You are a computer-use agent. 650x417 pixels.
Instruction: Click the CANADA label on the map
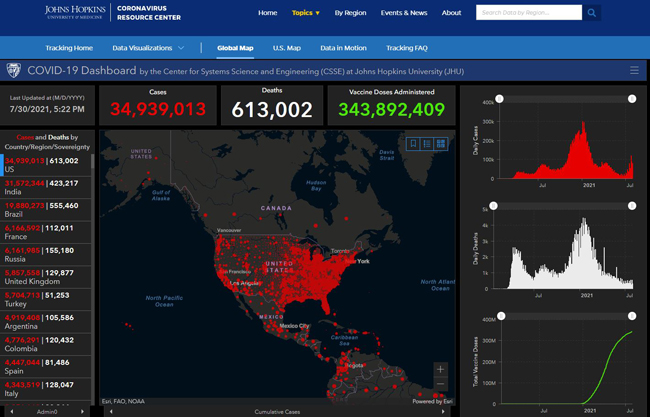click(x=276, y=208)
